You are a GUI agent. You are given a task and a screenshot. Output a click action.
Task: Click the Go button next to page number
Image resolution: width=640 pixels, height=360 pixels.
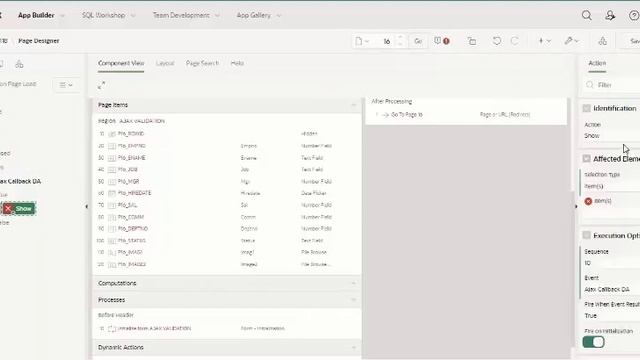click(x=418, y=41)
